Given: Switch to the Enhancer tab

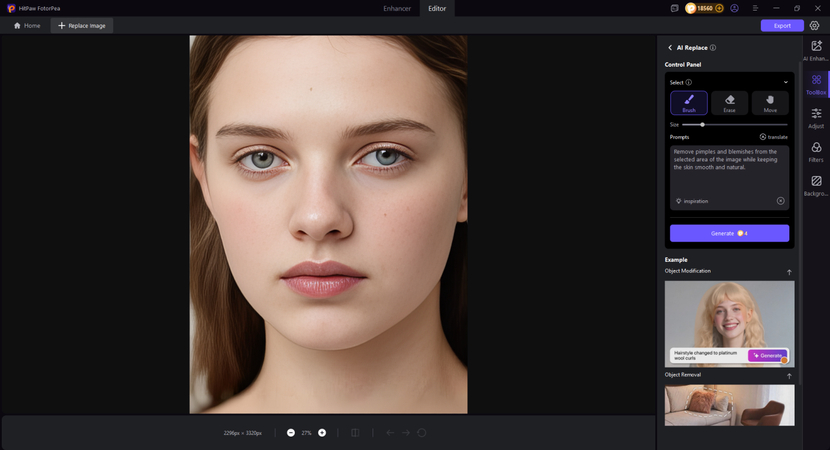Looking at the screenshot, I should click(396, 8).
